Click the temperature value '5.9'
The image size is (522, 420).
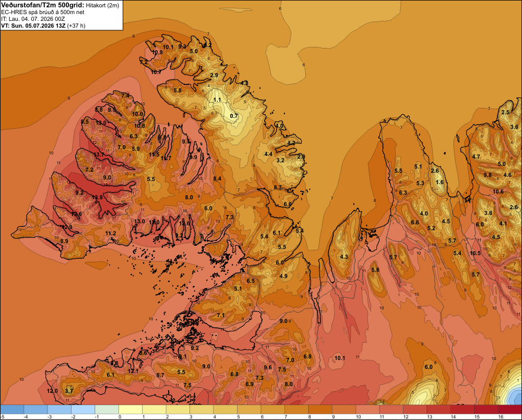[136, 149]
